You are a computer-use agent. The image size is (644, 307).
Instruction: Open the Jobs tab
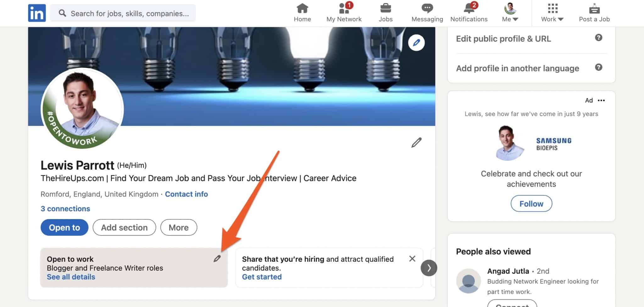point(386,13)
